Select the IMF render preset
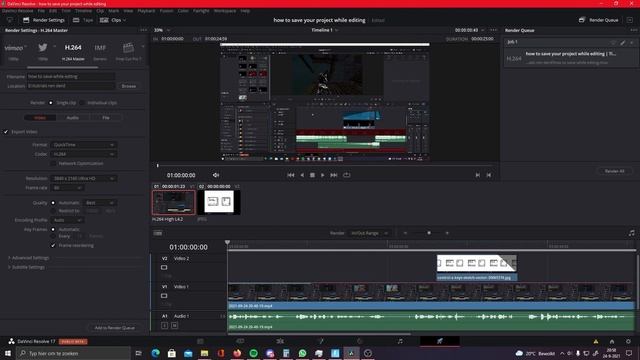Image resolution: width=640 pixels, height=360 pixels. click(100, 51)
